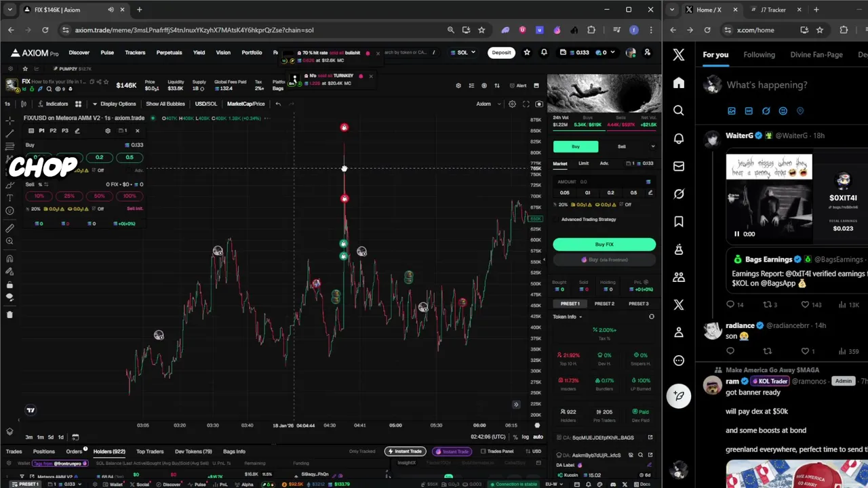Image resolution: width=868 pixels, height=488 pixels.
Task: Open chart settings gear next to Axiom
Action: pyautogui.click(x=512, y=104)
